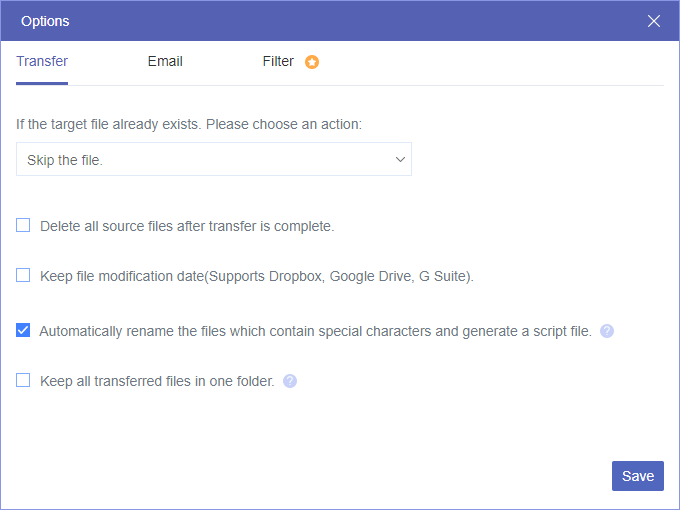
Task: Show help for 'Keep all transferred files in one folder'
Action: click(x=290, y=381)
